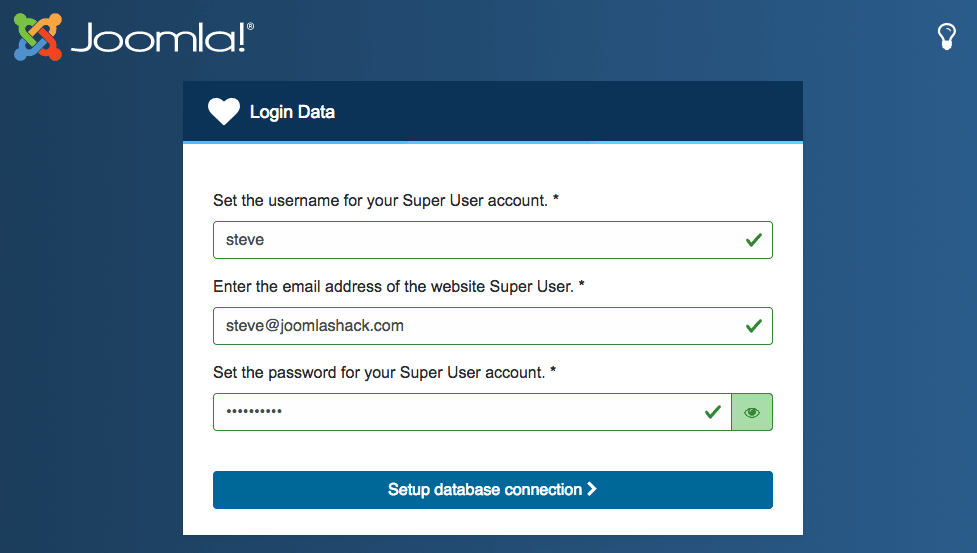Screen dimensions: 977x553
Task: Click the green checkmark in password field
Action: 713,412
